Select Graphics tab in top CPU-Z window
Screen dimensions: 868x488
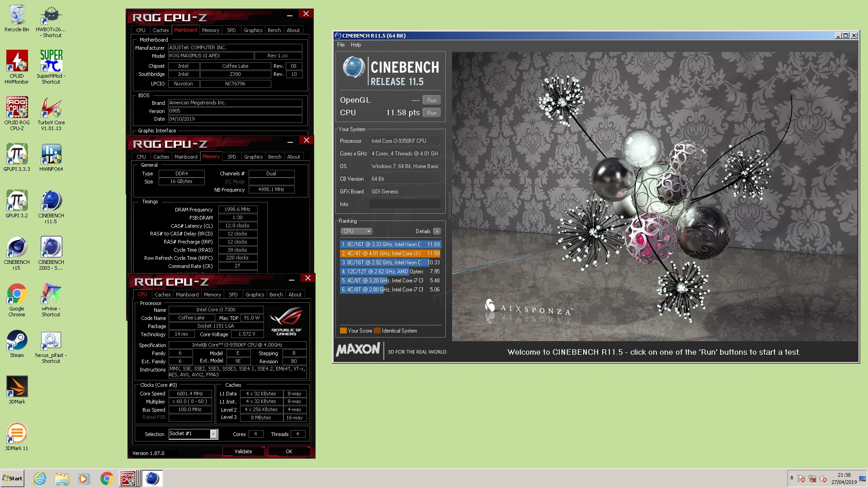[253, 30]
